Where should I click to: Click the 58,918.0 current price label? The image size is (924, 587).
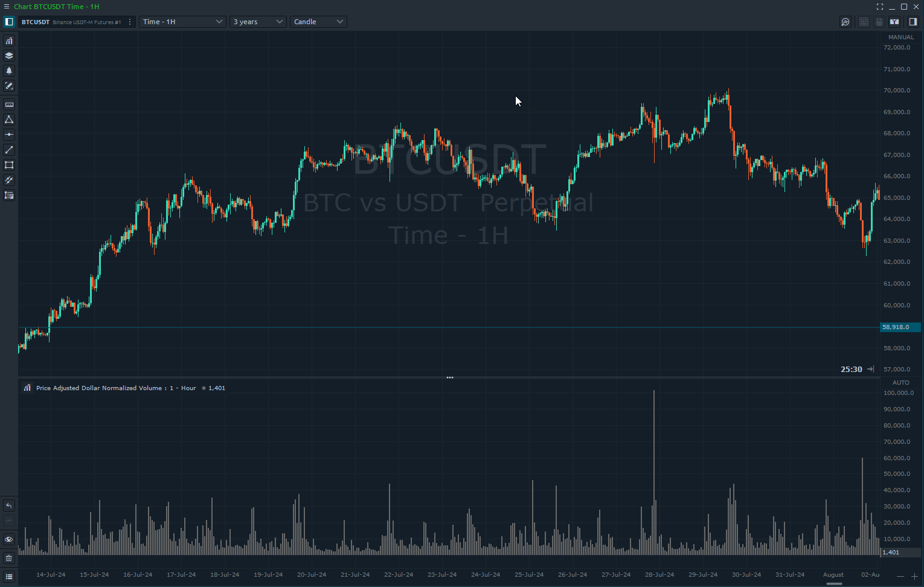pos(900,327)
